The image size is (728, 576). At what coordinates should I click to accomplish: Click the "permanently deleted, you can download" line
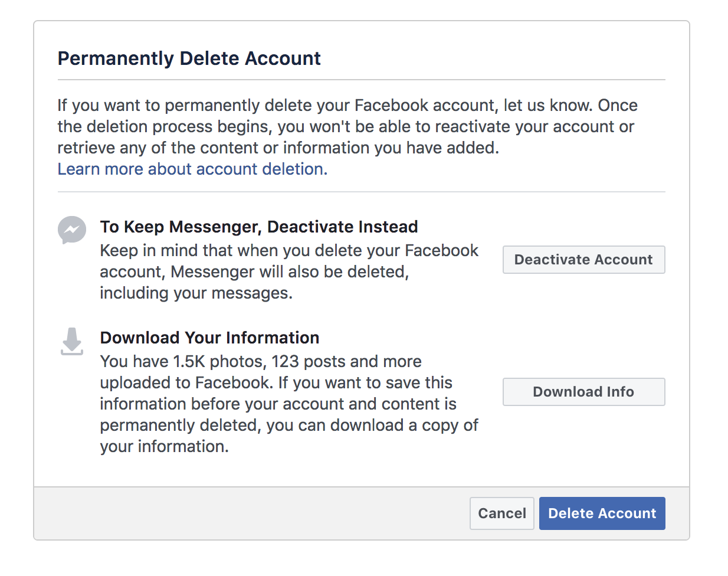(289, 426)
